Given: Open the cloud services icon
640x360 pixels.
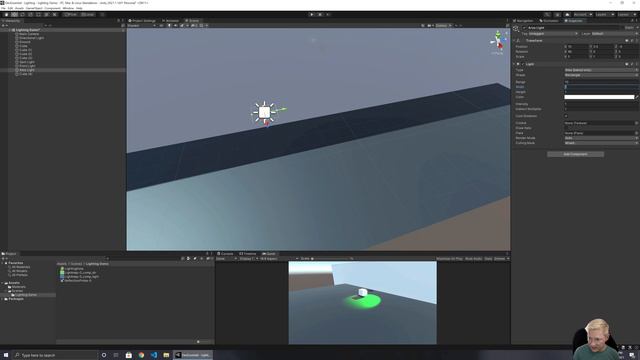Looking at the screenshot, I should [567, 14].
